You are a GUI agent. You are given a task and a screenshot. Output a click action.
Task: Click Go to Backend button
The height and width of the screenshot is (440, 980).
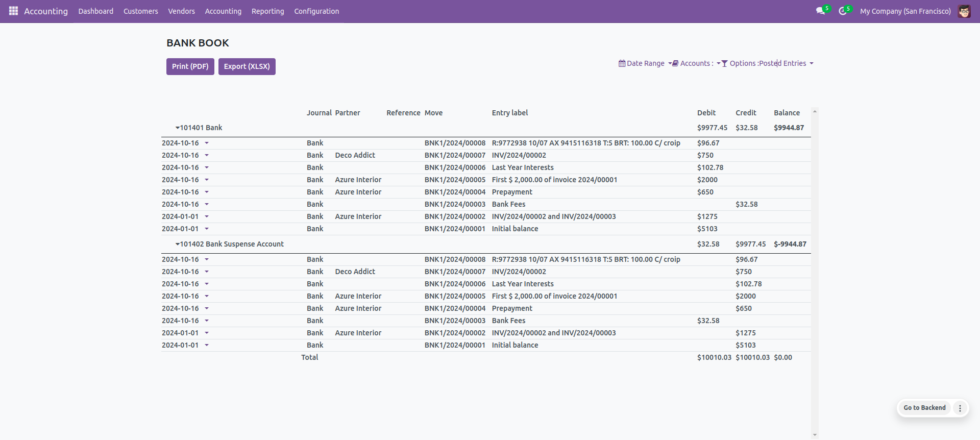pyautogui.click(x=924, y=408)
